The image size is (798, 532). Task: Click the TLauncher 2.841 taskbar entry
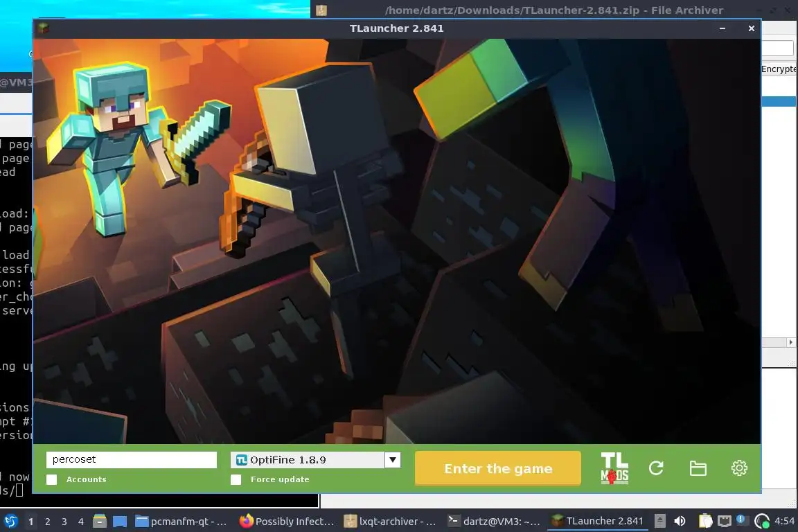tap(598, 522)
